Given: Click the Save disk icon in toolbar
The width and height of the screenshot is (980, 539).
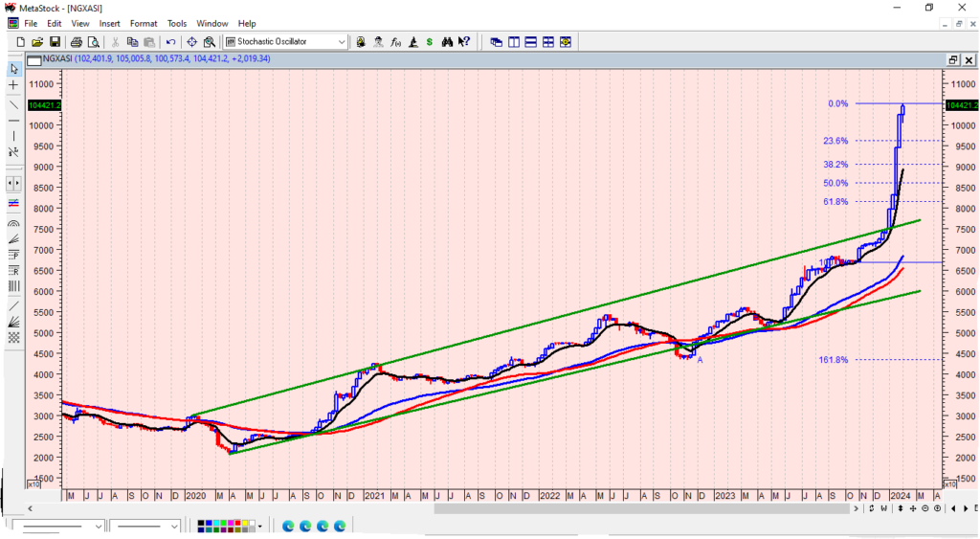Looking at the screenshot, I should [x=55, y=42].
